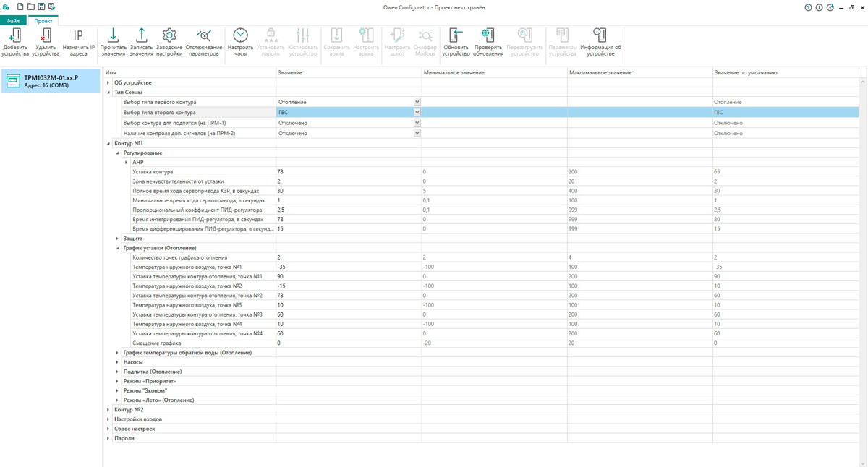Expand the Защита section
Screen dimensions: 868x467
[117, 239]
